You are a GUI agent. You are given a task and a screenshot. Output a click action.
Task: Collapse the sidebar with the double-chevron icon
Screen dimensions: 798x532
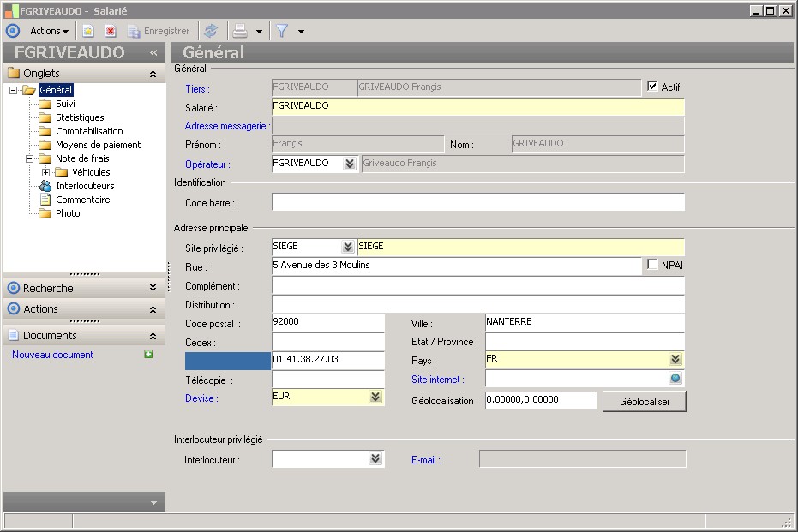point(153,52)
